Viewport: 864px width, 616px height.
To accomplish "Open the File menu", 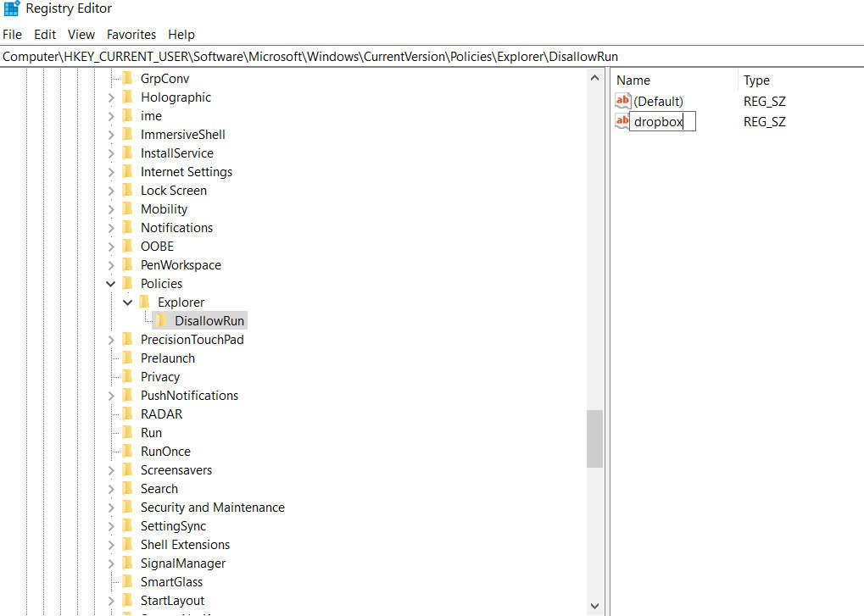I will (x=12, y=34).
